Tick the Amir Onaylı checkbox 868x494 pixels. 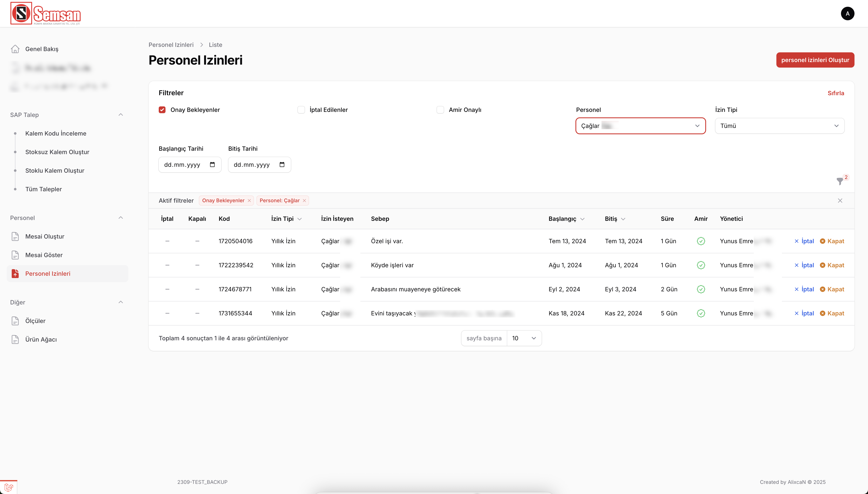(440, 110)
